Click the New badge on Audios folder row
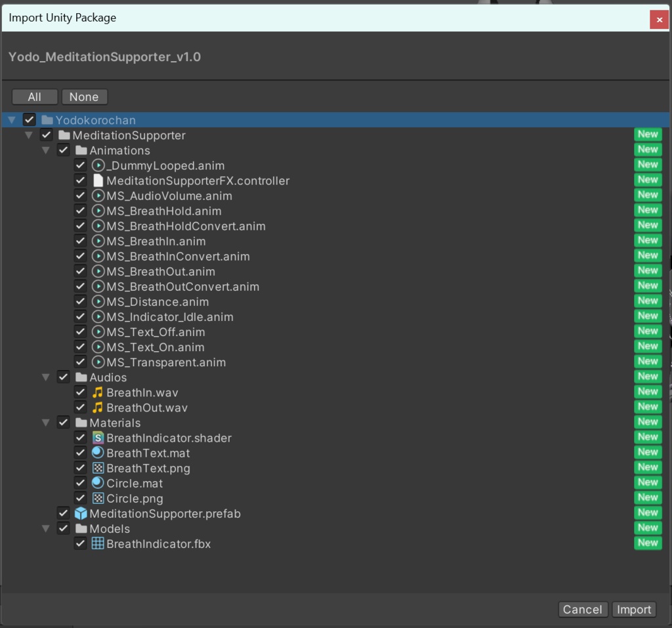 [648, 377]
